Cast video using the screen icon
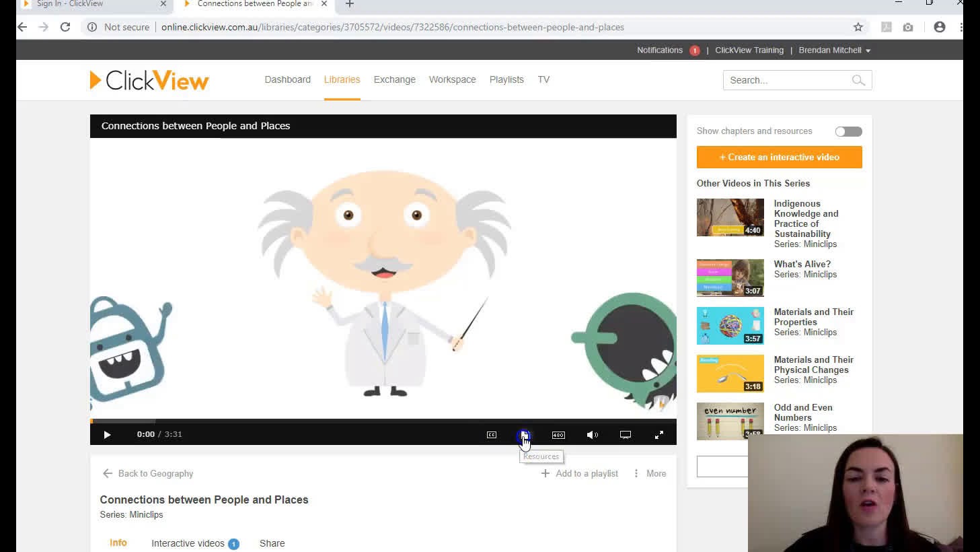The height and width of the screenshot is (552, 980). pyautogui.click(x=626, y=435)
